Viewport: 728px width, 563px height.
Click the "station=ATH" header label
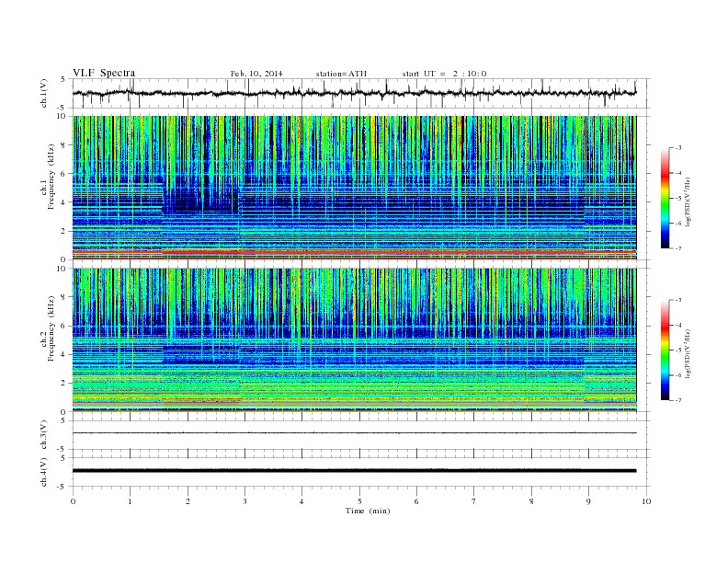[x=341, y=74]
